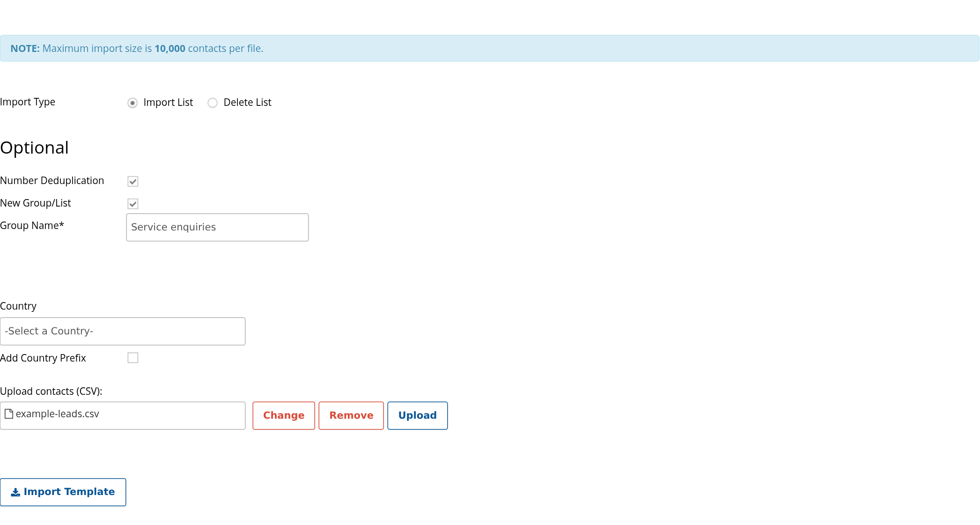
Task: Open the Select a Country dropdown
Action: [x=123, y=332]
